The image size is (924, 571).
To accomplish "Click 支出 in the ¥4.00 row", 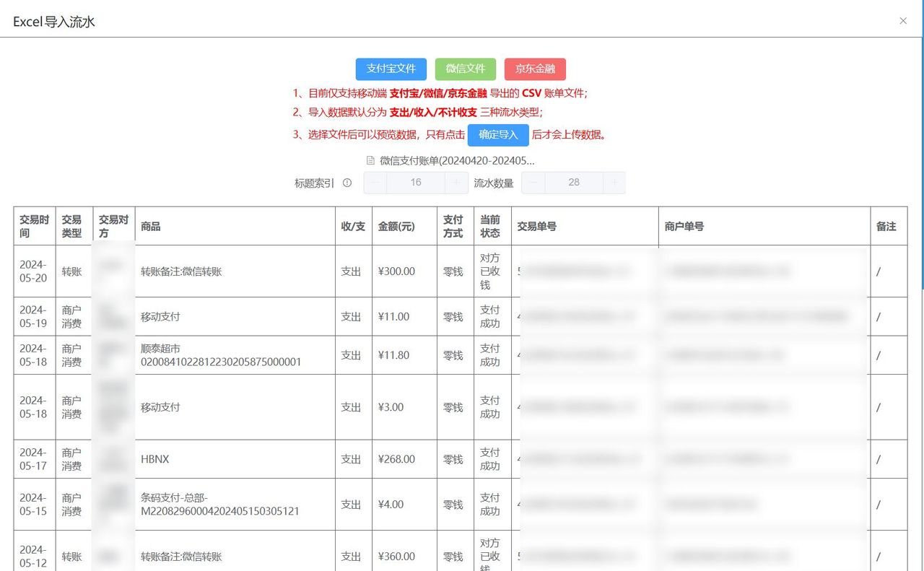I will [351, 505].
